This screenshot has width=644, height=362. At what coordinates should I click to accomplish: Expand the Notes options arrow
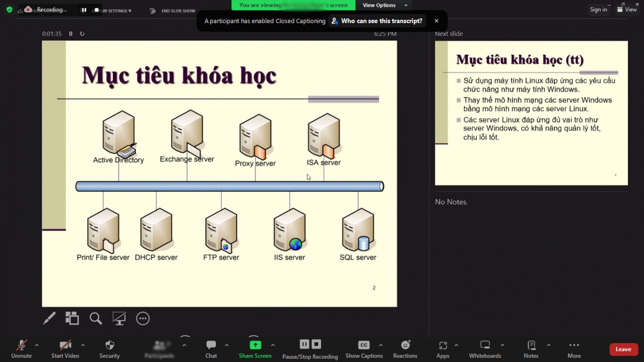pyautogui.click(x=548, y=345)
